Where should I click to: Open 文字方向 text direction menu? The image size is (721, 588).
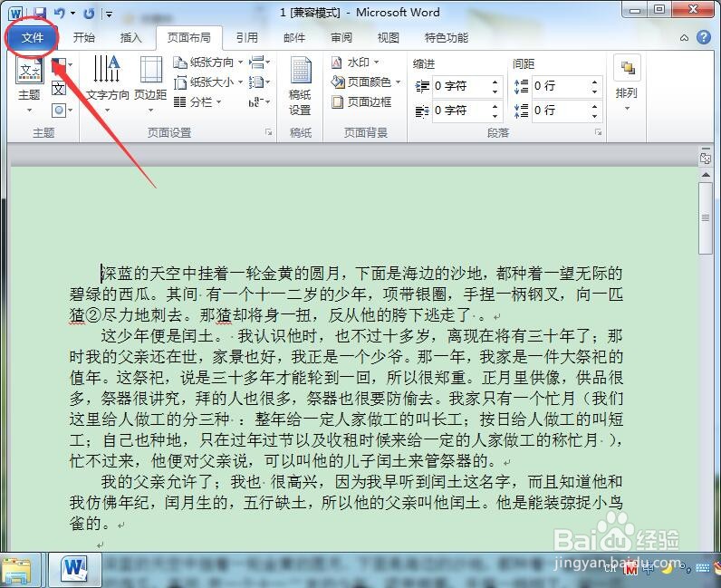[x=107, y=84]
